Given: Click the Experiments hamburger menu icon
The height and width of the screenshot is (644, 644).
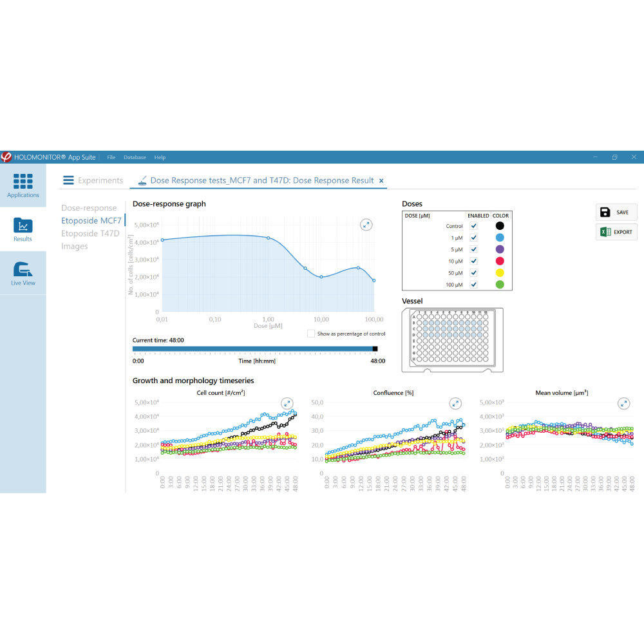Looking at the screenshot, I should click(x=68, y=180).
